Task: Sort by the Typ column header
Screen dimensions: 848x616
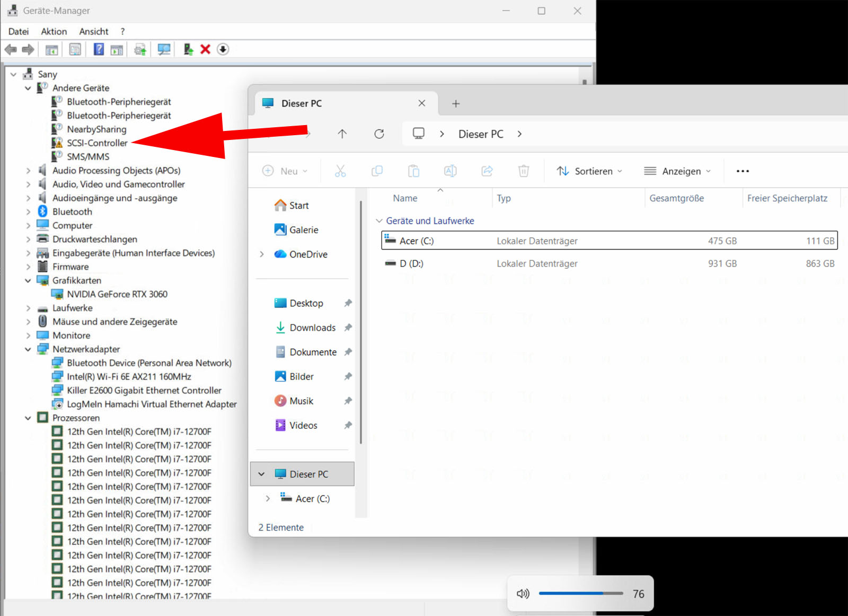Action: tap(503, 198)
